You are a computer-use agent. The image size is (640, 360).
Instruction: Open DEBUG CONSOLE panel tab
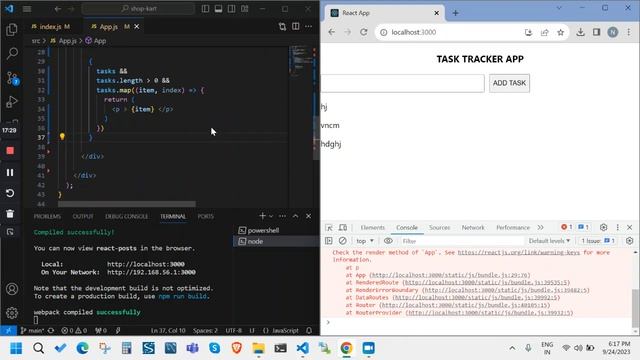(x=127, y=216)
